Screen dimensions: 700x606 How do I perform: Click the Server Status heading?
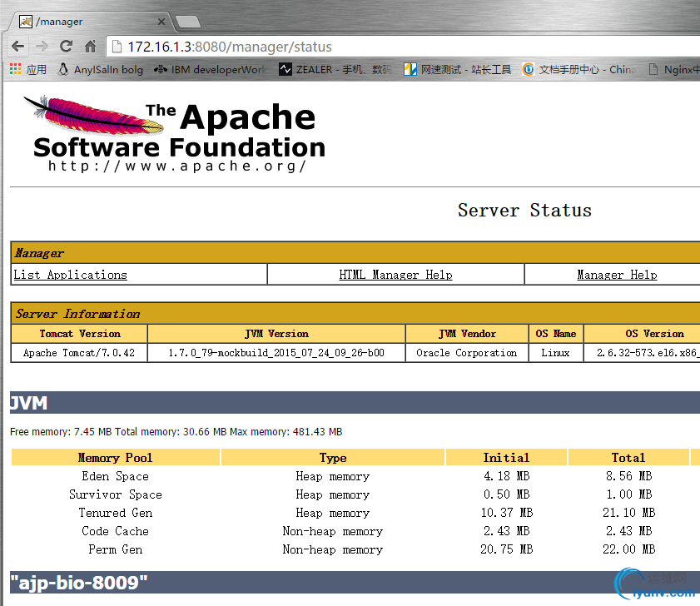click(524, 211)
